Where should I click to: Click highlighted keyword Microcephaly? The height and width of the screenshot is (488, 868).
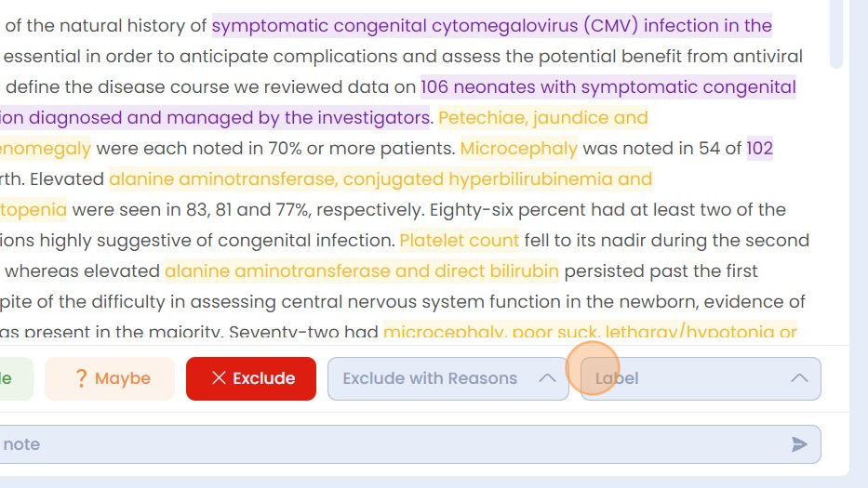tap(519, 149)
